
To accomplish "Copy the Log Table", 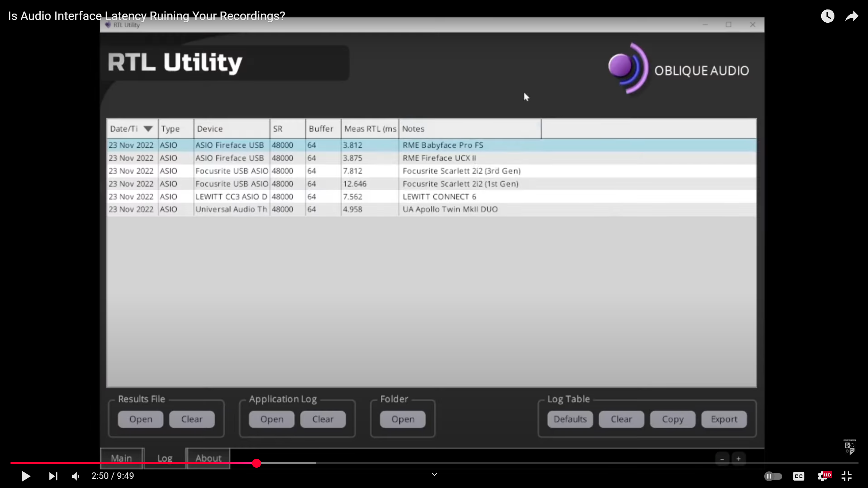I will tap(673, 419).
